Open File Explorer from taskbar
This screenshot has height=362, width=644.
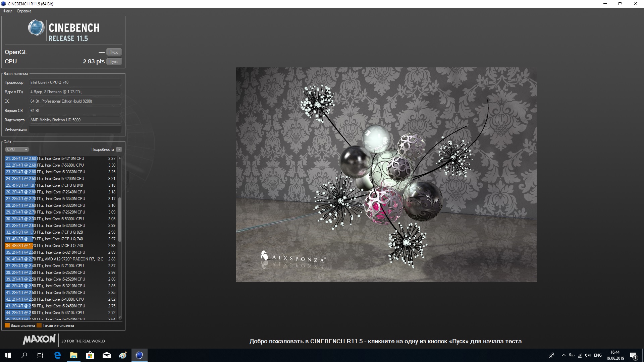[74, 355]
